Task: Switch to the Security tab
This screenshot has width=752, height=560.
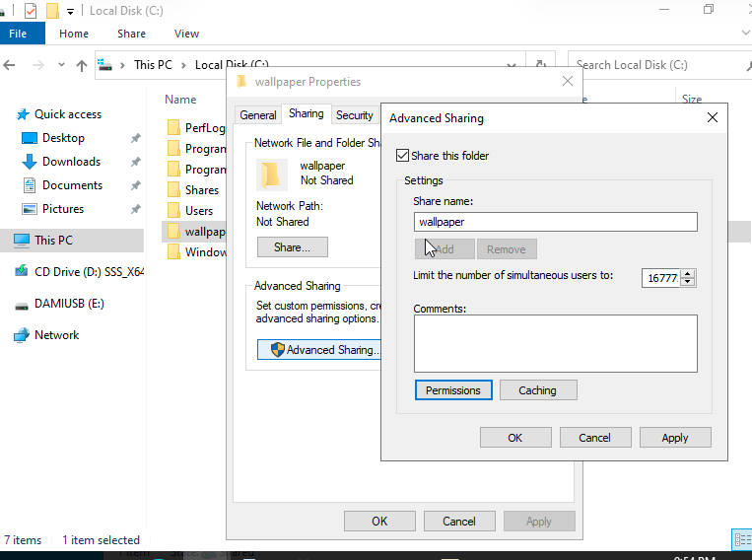Action: [x=355, y=115]
